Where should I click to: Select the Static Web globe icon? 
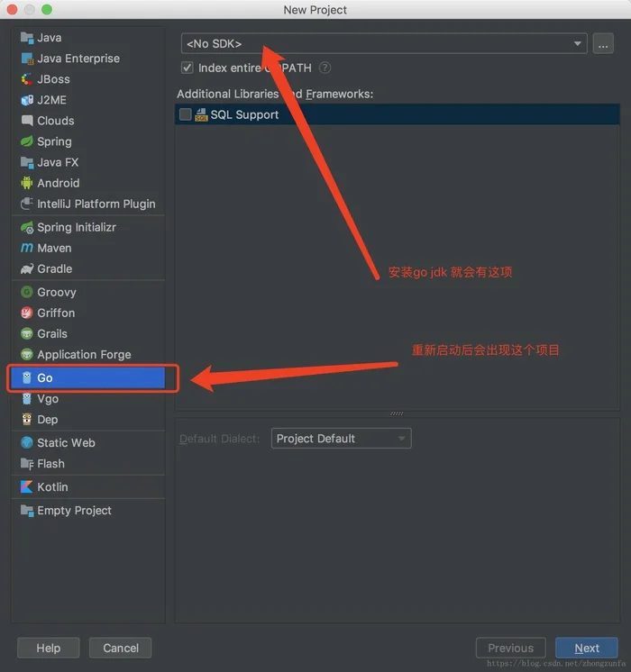(27, 442)
